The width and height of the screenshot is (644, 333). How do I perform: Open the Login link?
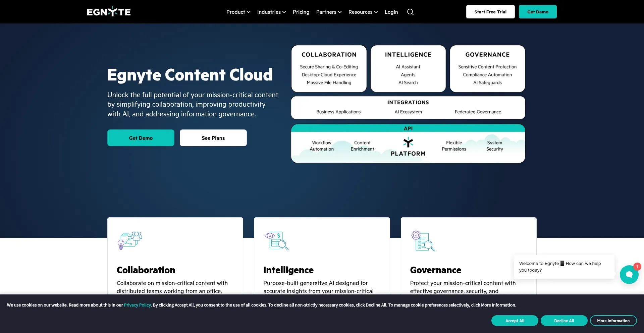[391, 12]
